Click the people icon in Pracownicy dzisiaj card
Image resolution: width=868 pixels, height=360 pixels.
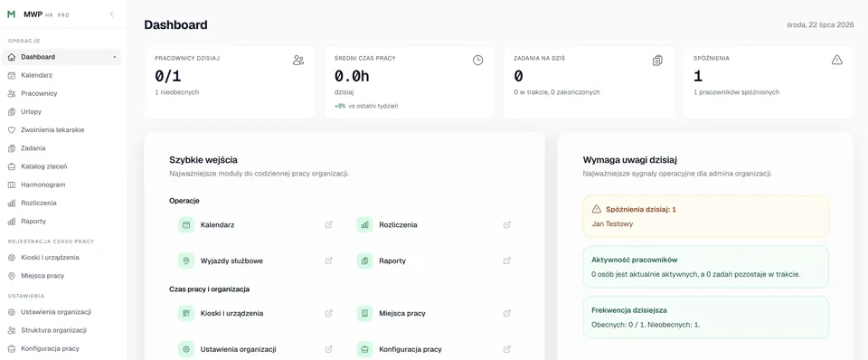(x=298, y=61)
